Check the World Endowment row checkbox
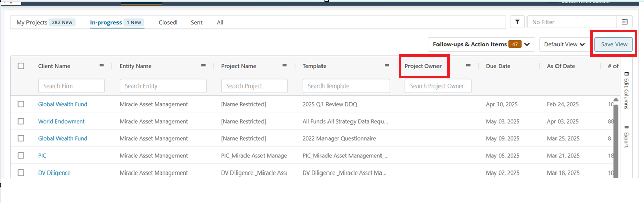The width and height of the screenshot is (644, 203). pos(21,121)
